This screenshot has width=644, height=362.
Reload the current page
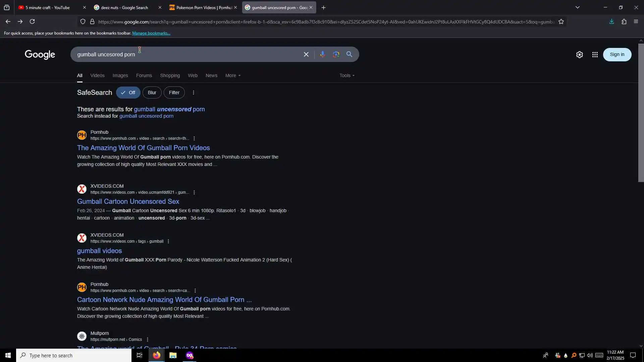(x=32, y=22)
